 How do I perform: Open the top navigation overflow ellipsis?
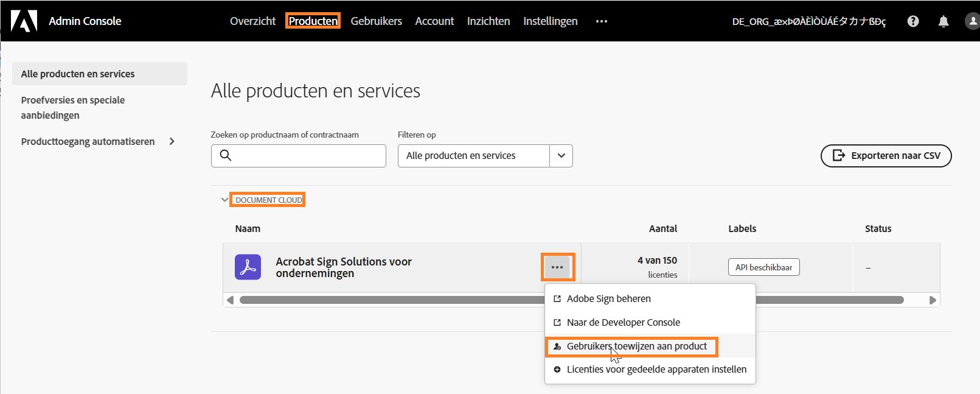[x=601, y=21]
